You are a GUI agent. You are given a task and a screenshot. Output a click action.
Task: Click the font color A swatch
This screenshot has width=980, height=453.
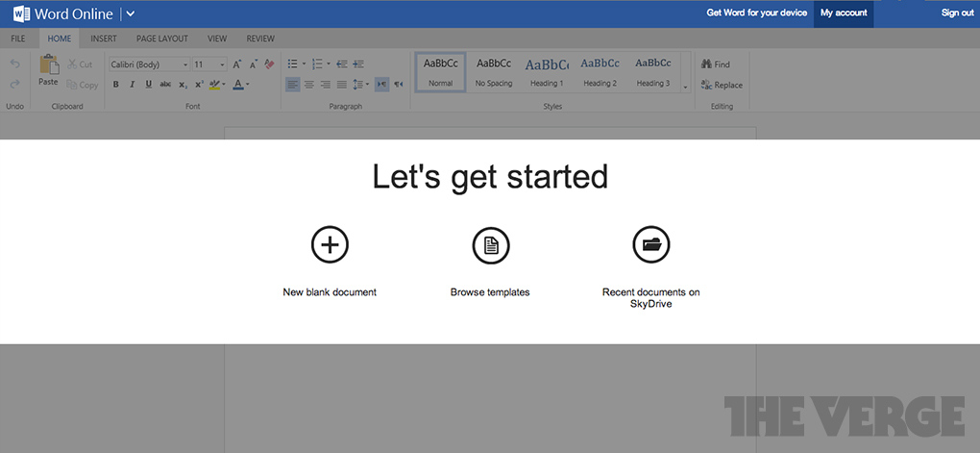pyautogui.click(x=237, y=85)
